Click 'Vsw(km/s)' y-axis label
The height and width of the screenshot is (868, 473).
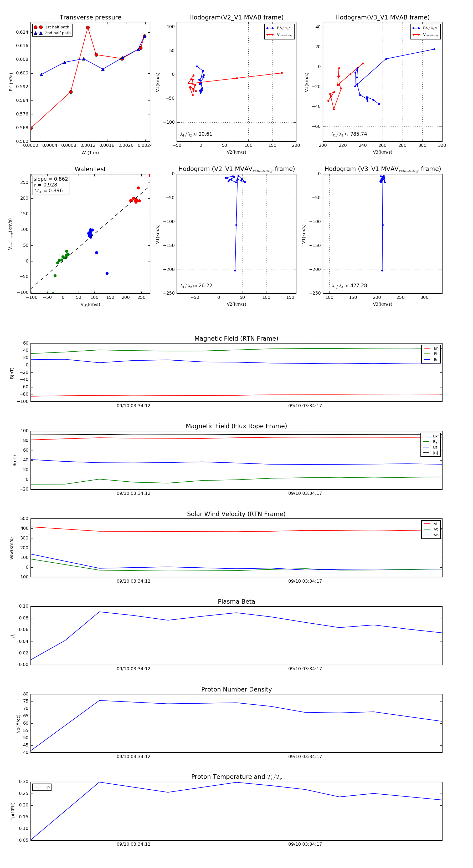click(x=11, y=548)
